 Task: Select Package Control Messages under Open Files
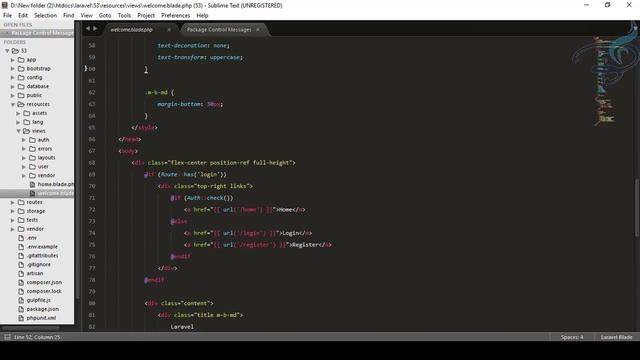[42, 33]
